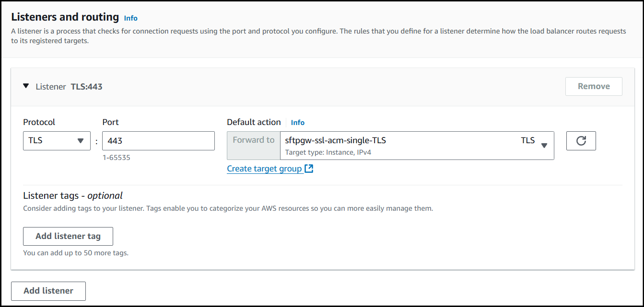Click the Listeners and routing heading
The height and width of the screenshot is (307, 644).
[x=65, y=17]
